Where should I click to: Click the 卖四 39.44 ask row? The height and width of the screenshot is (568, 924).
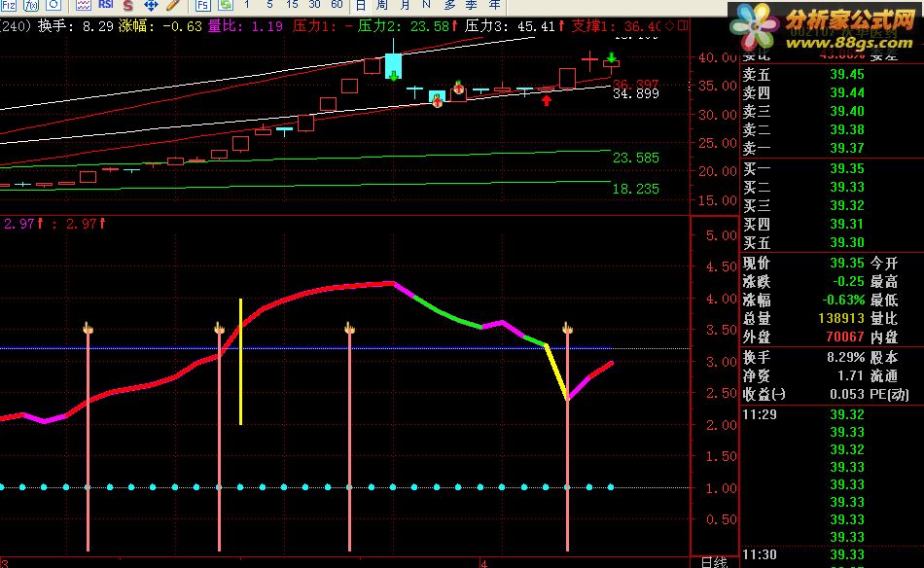[x=803, y=93]
